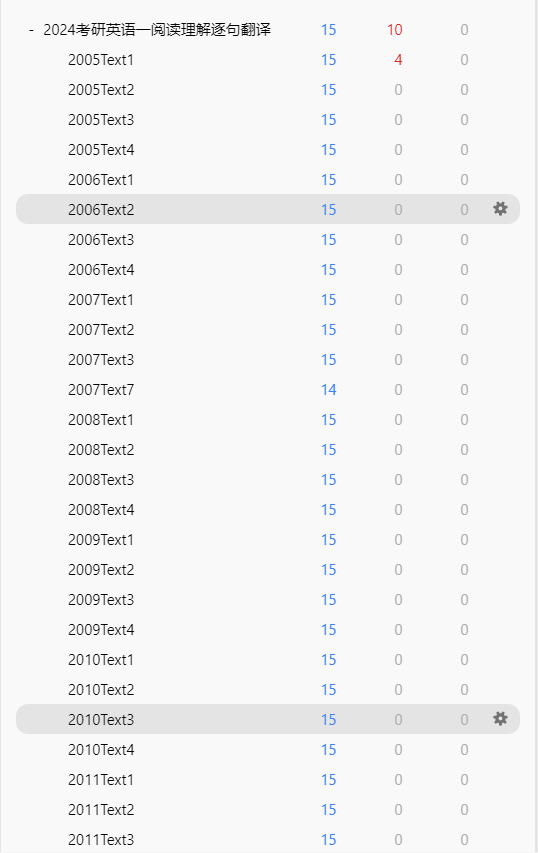Open the 2008Text4 deck
This screenshot has width=538, height=853.
(101, 510)
